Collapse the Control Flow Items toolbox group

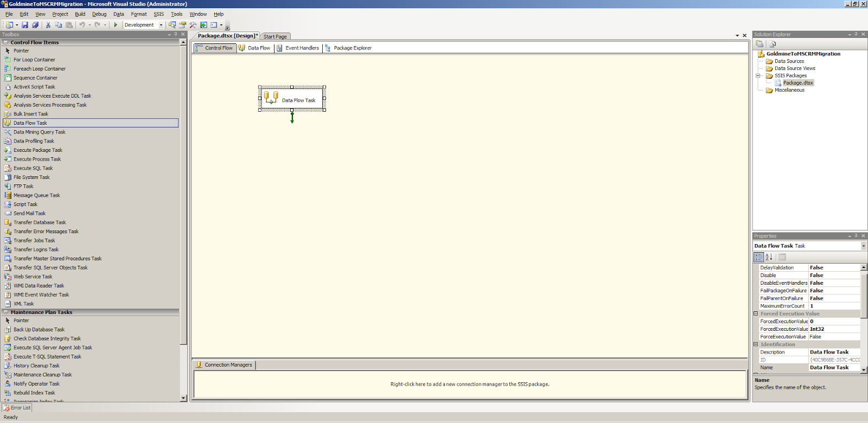tap(6, 42)
